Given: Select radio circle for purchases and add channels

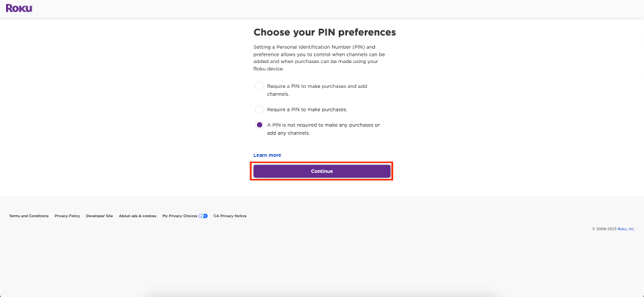Looking at the screenshot, I should click(259, 86).
